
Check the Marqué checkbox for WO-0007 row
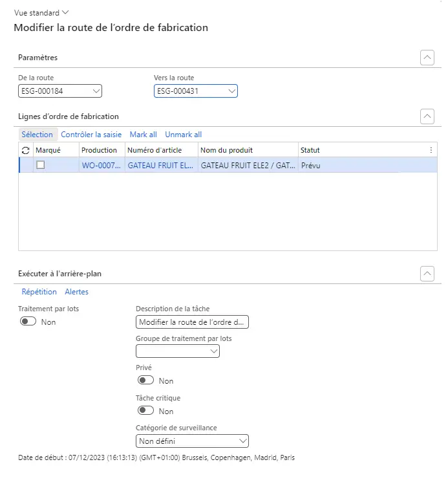40,165
